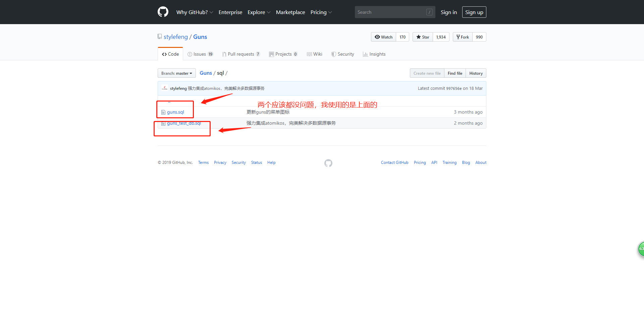Click the Watch button
Image resolution: width=644 pixels, height=314 pixels.
(x=383, y=37)
